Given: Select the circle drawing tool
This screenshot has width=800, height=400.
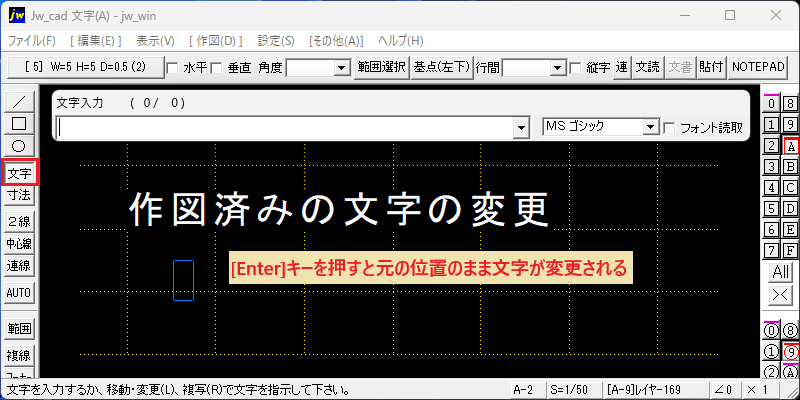Looking at the screenshot, I should point(19,146).
